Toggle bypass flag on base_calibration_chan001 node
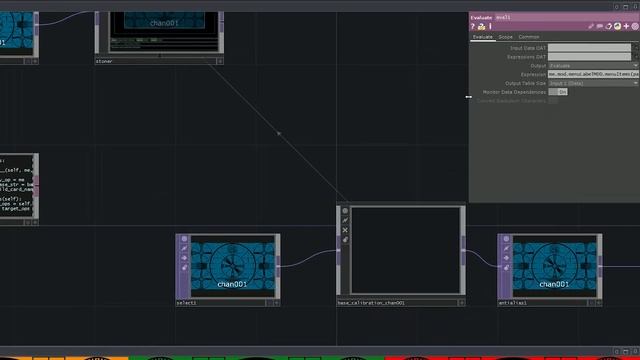 (345, 220)
